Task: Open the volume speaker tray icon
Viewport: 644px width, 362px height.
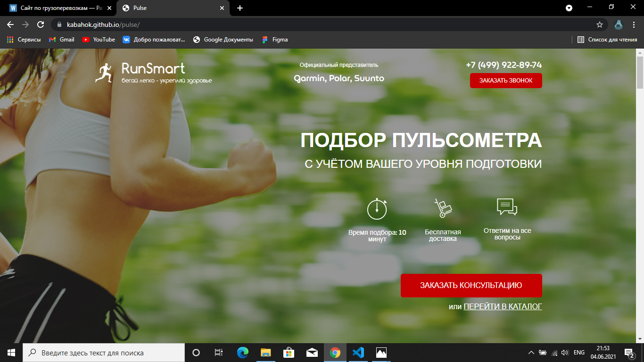Action: pos(565,353)
